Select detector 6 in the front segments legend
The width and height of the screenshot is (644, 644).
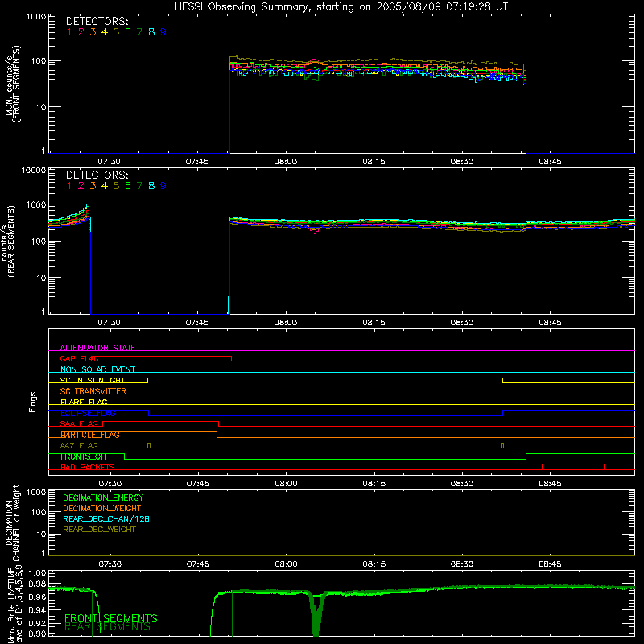tap(128, 32)
